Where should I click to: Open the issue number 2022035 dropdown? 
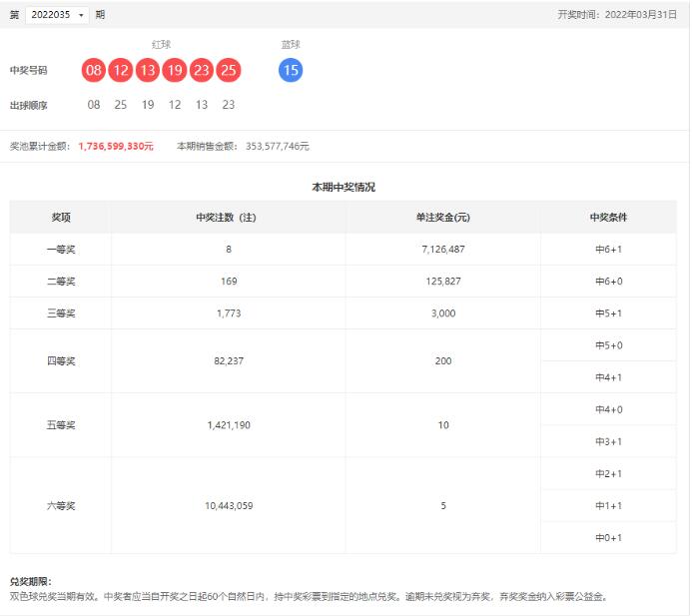58,15
